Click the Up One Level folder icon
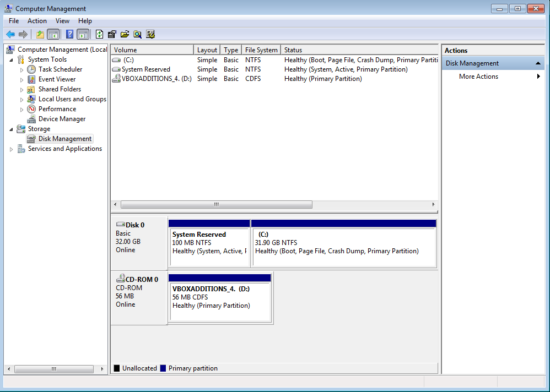The height and width of the screenshot is (392, 550). (x=40, y=34)
